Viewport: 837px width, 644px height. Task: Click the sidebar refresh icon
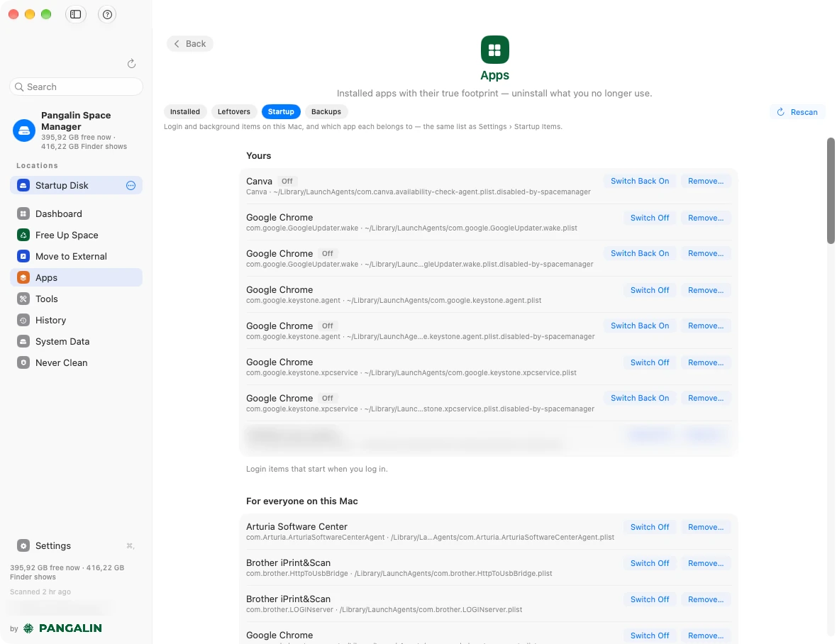(x=131, y=64)
